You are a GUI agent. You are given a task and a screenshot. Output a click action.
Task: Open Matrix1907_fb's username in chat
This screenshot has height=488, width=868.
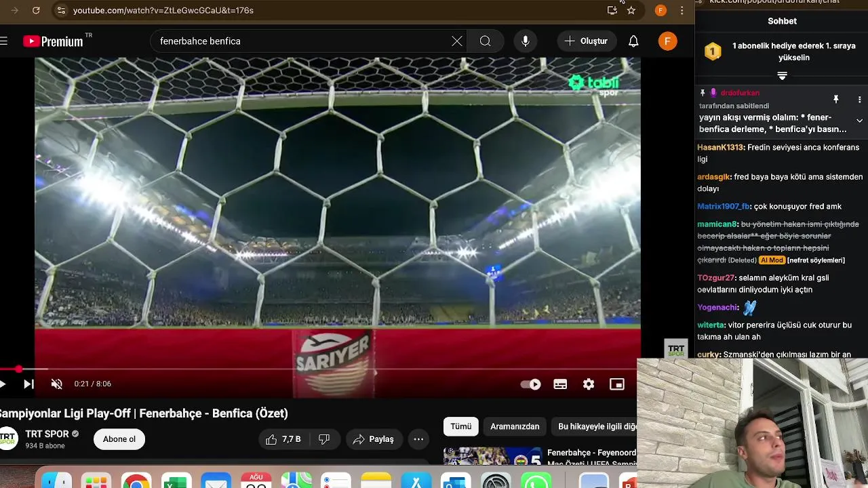point(724,207)
